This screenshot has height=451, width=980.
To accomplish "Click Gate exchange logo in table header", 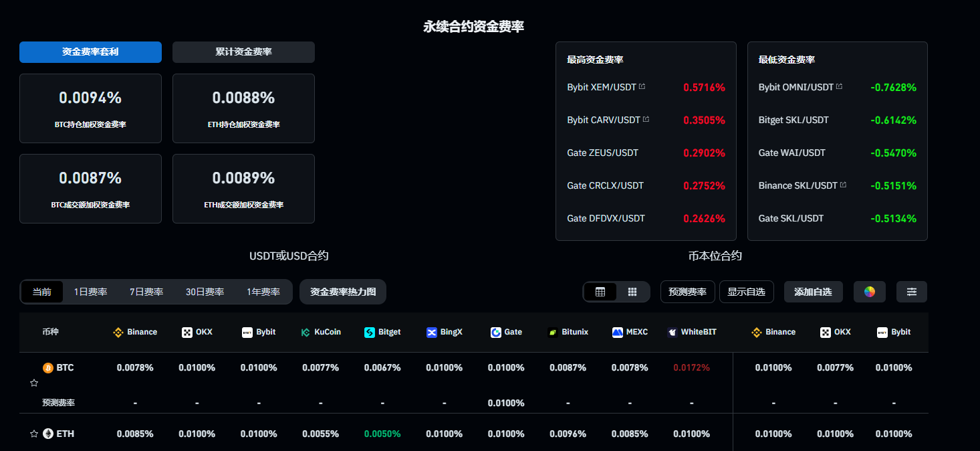I will pos(495,332).
